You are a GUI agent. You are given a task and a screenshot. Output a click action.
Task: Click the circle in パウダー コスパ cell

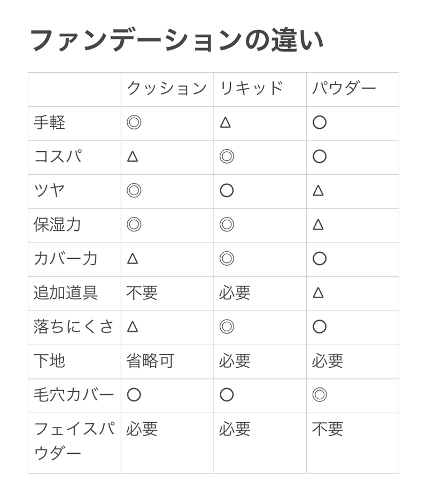click(319, 157)
